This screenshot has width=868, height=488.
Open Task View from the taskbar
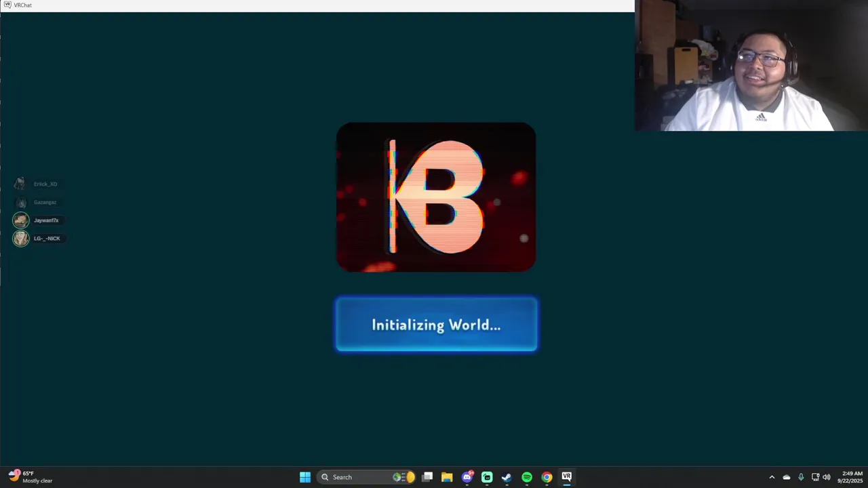pos(427,477)
